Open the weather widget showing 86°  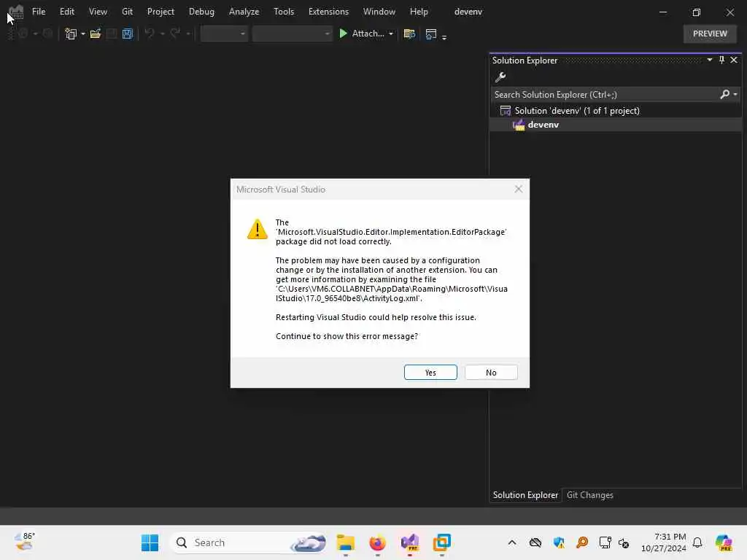click(24, 542)
